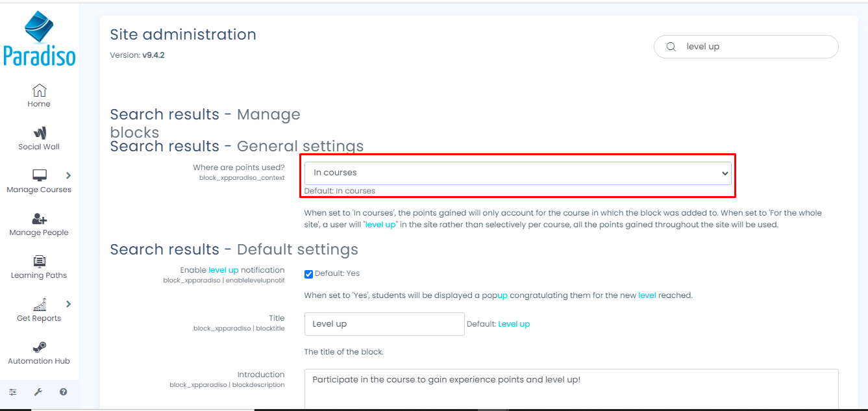Click the wrench icon in sidebar footer
Viewport: 868px width, 411px height.
(x=38, y=392)
